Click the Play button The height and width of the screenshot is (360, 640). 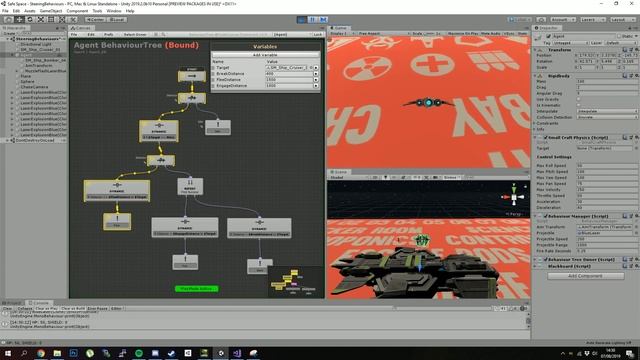click(302, 20)
